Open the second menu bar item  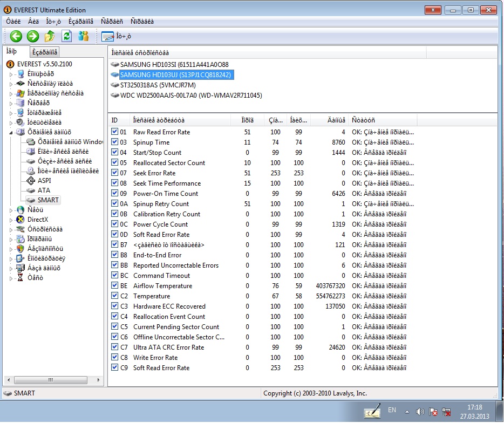33,22
